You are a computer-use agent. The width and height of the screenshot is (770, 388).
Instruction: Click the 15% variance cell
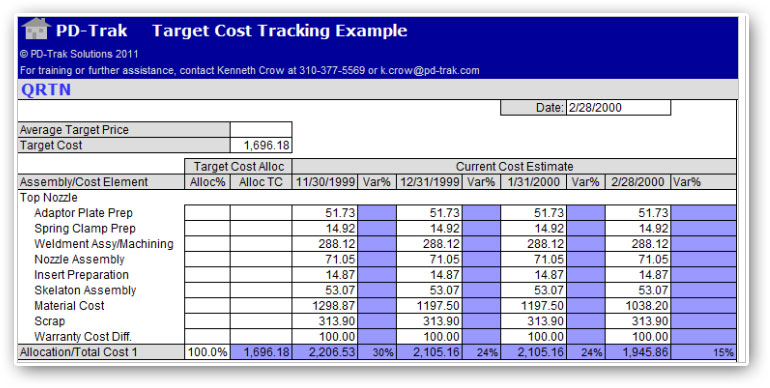704,352
